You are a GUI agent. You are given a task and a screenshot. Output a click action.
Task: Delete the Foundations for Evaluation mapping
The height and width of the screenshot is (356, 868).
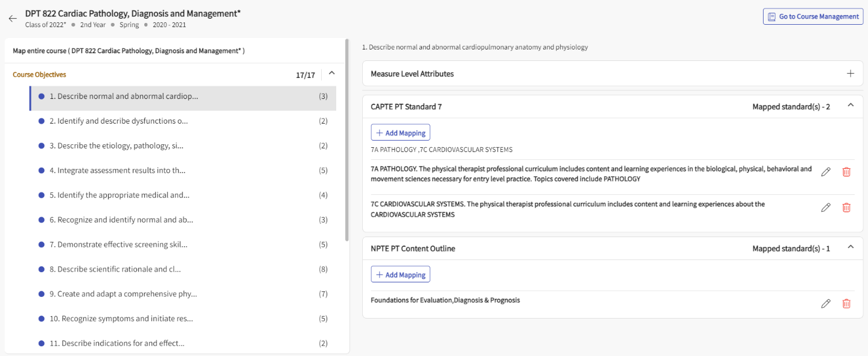point(846,304)
